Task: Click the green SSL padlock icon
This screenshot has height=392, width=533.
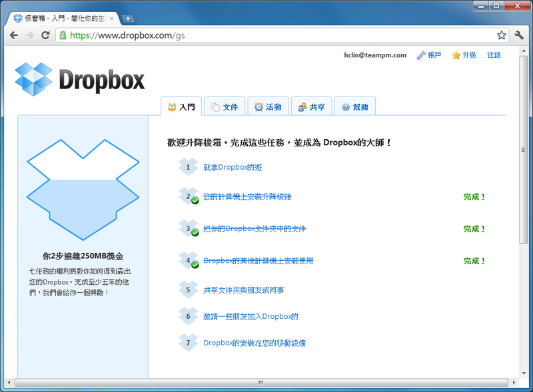Action: tap(63, 35)
